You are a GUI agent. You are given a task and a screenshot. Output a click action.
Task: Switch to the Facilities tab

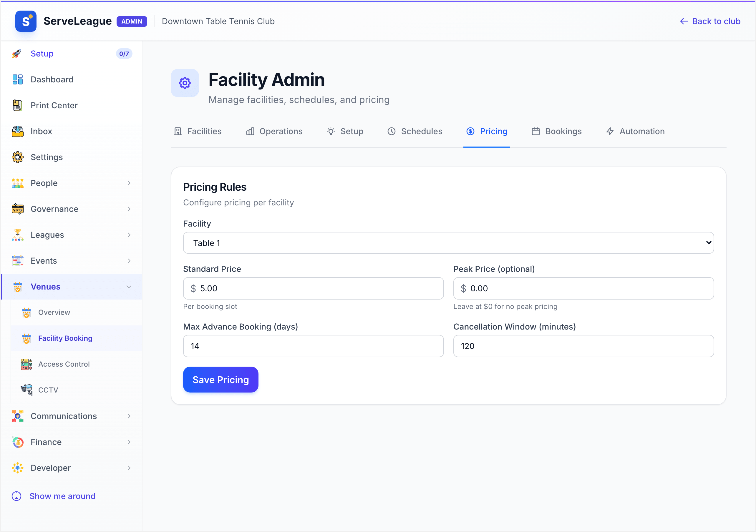pos(198,131)
